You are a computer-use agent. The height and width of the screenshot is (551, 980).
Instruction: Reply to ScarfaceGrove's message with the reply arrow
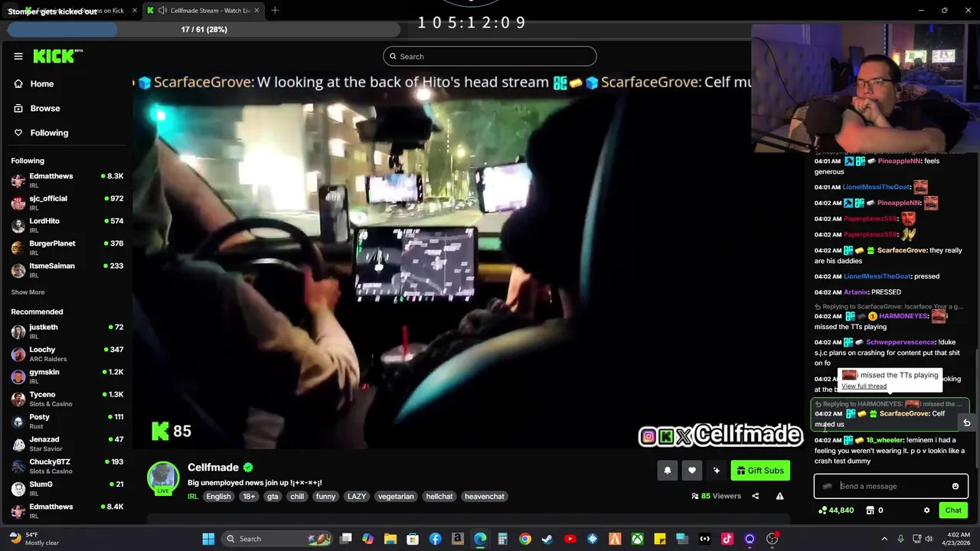(x=966, y=422)
